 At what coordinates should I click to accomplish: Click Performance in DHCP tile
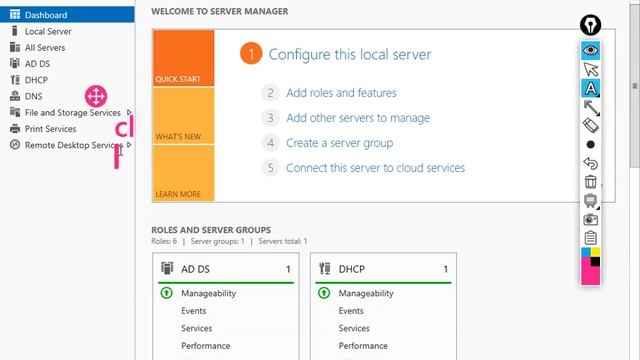(363, 346)
